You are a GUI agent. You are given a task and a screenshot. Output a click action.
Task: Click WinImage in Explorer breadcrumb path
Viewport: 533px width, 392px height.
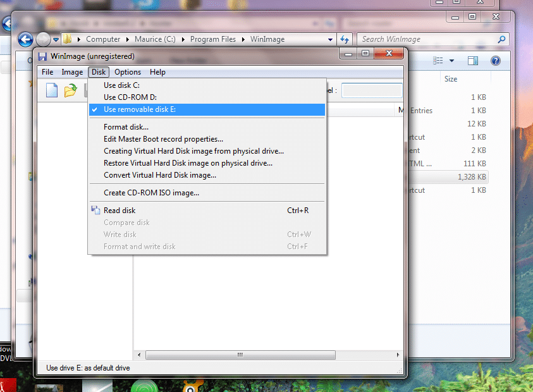pyautogui.click(x=267, y=39)
